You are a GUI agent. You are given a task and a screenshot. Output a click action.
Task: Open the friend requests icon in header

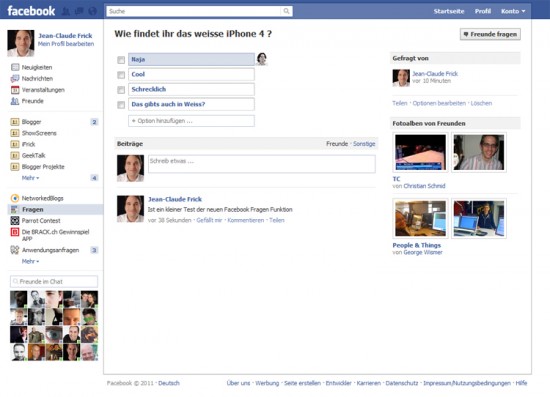(66, 11)
